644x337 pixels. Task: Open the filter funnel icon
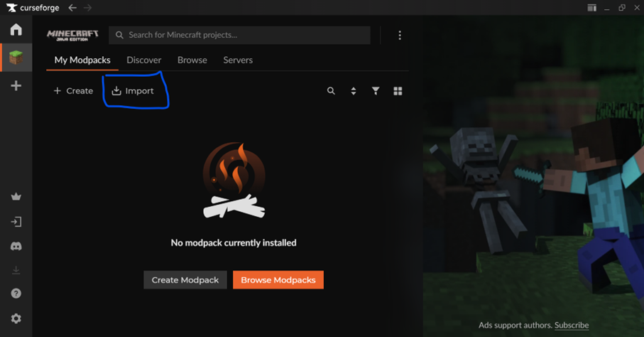pos(376,91)
